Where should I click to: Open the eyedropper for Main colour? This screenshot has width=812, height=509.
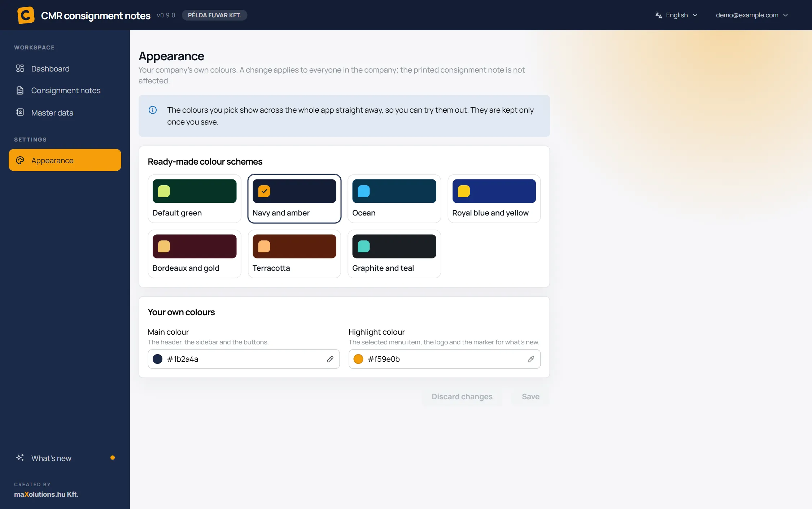point(330,359)
